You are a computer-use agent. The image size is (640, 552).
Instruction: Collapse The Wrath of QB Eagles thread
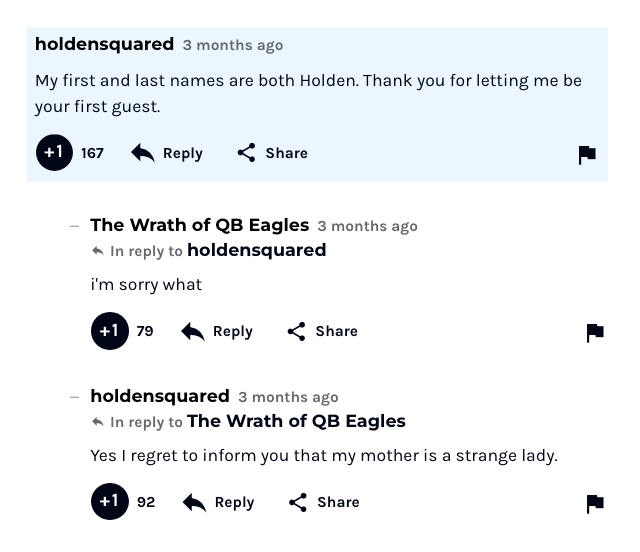tap(74, 226)
